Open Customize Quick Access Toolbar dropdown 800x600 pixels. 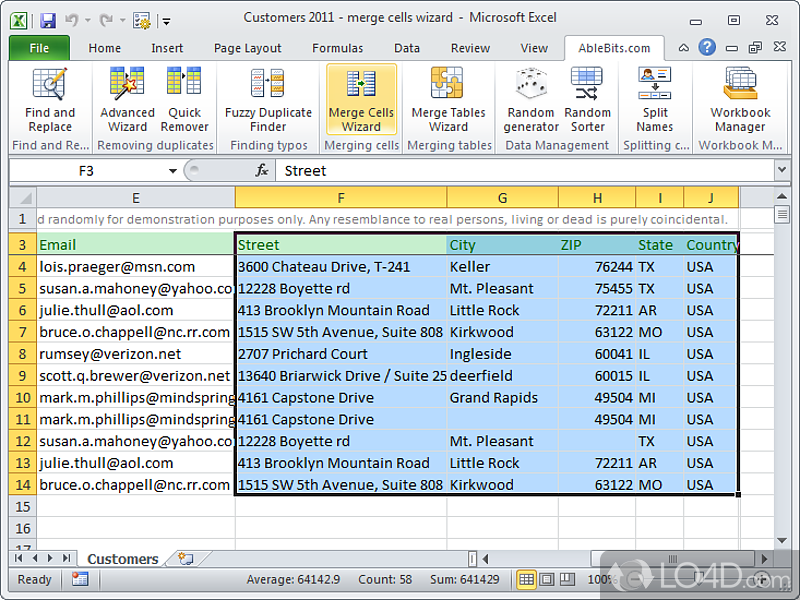[167, 20]
